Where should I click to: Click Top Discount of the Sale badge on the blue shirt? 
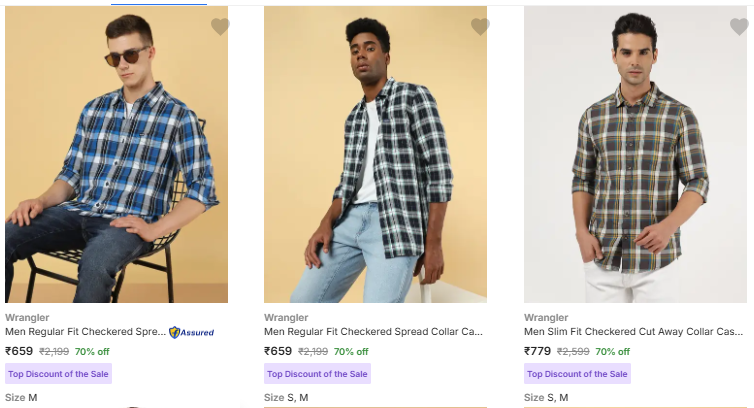click(58, 374)
